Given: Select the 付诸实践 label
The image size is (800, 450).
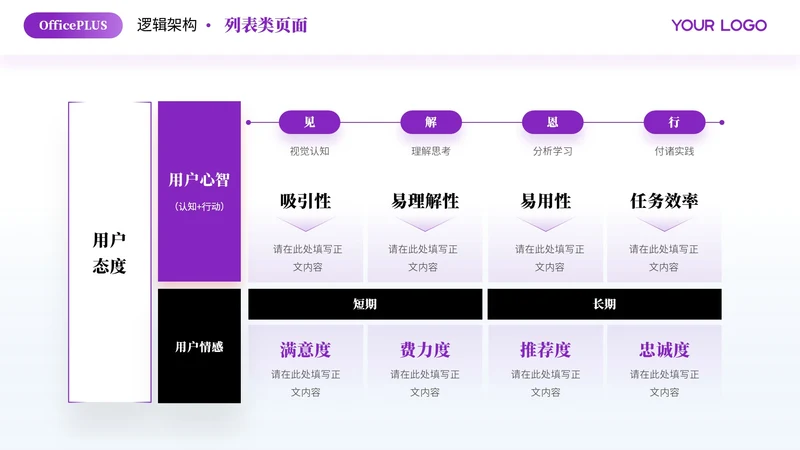Looking at the screenshot, I should [674, 151].
